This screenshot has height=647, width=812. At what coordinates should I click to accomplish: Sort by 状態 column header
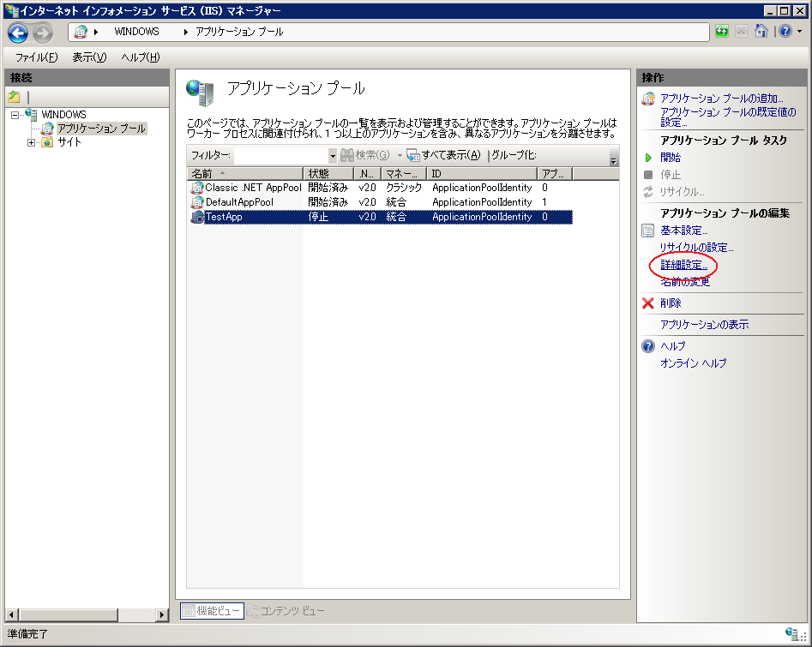328,173
